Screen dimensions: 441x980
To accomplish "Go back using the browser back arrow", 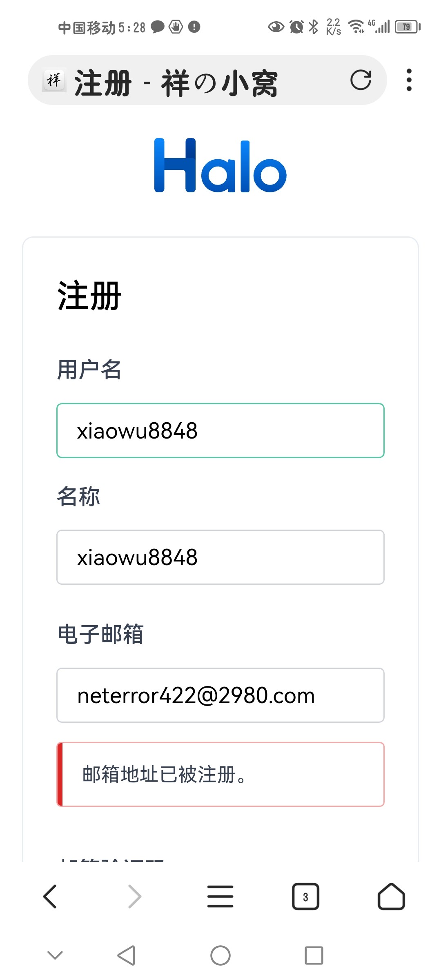I will [50, 897].
